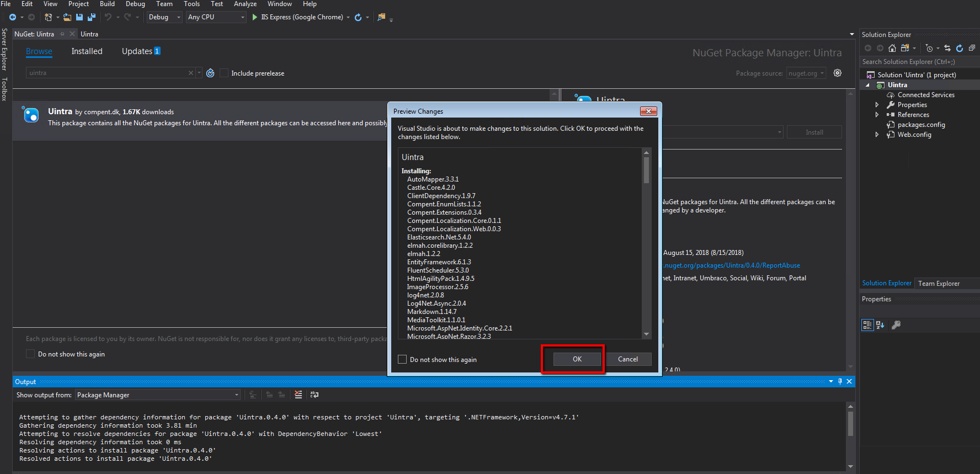Click the pin icon on NuGet: Uintra tab

pyautogui.click(x=62, y=34)
